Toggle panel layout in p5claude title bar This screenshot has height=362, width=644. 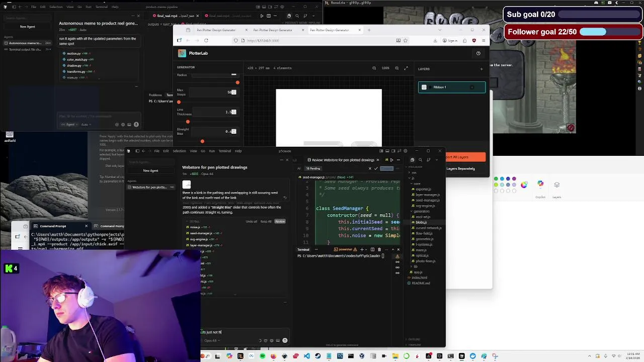pyautogui.click(x=388, y=151)
